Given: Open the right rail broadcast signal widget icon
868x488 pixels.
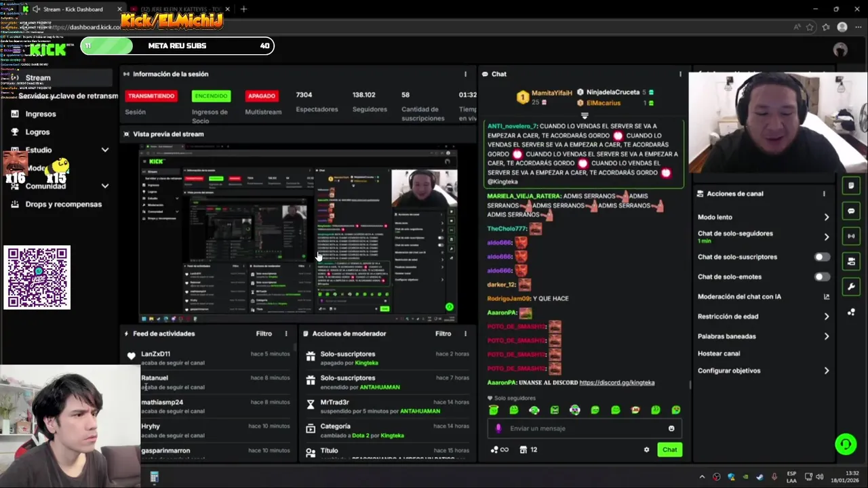Looking at the screenshot, I should [x=851, y=236].
